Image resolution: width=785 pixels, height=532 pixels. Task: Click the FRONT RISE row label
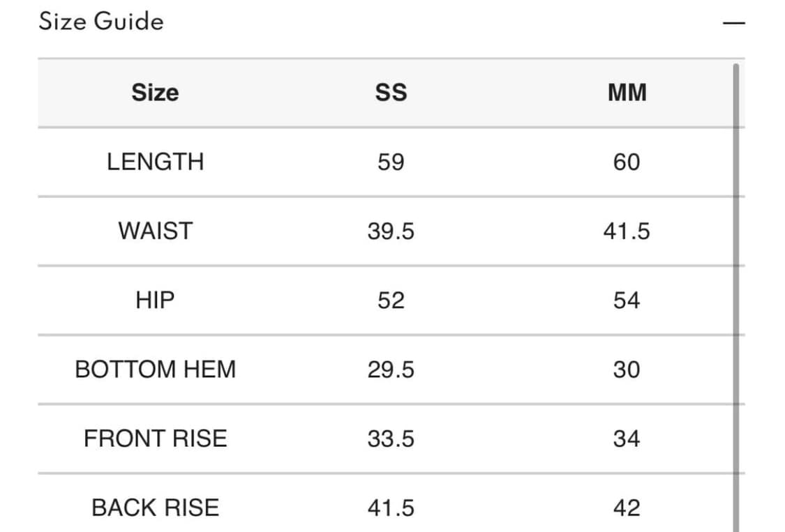[x=155, y=439]
